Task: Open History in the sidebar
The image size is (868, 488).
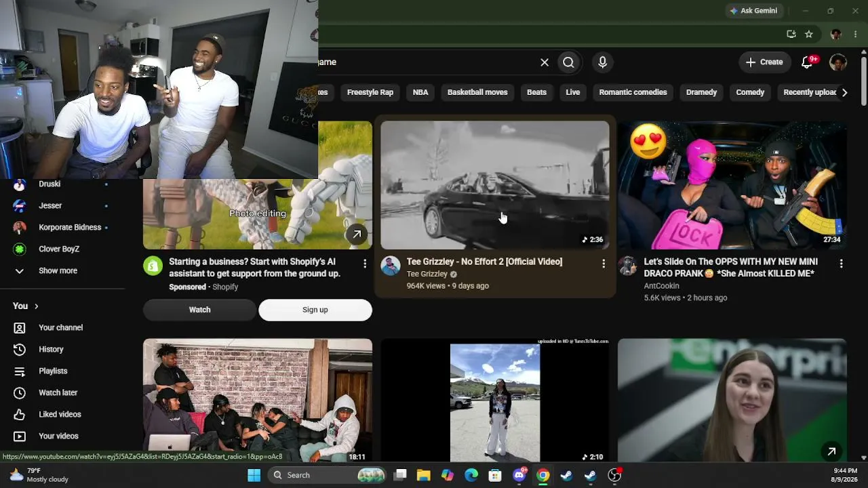Action: coord(51,349)
